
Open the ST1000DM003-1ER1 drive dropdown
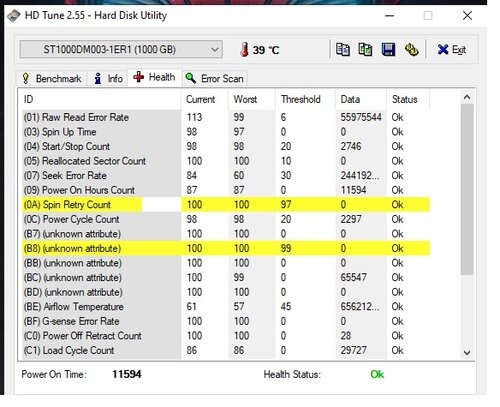pyautogui.click(x=121, y=50)
